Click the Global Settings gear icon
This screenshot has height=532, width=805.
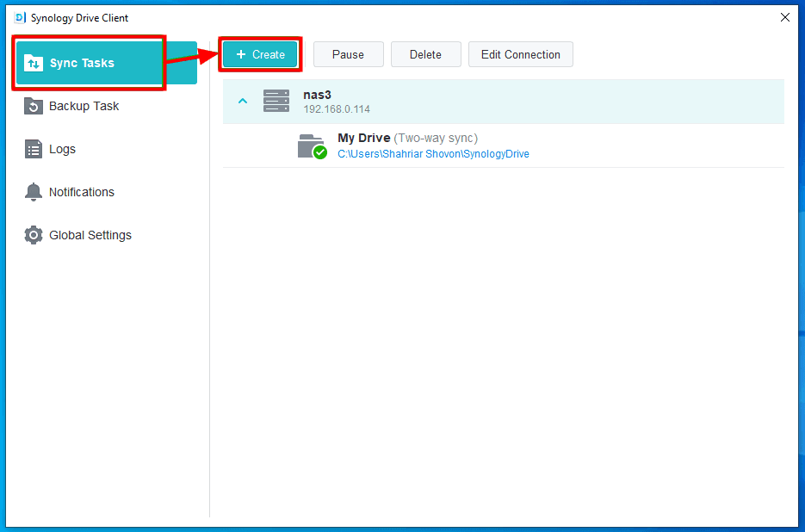(x=34, y=235)
